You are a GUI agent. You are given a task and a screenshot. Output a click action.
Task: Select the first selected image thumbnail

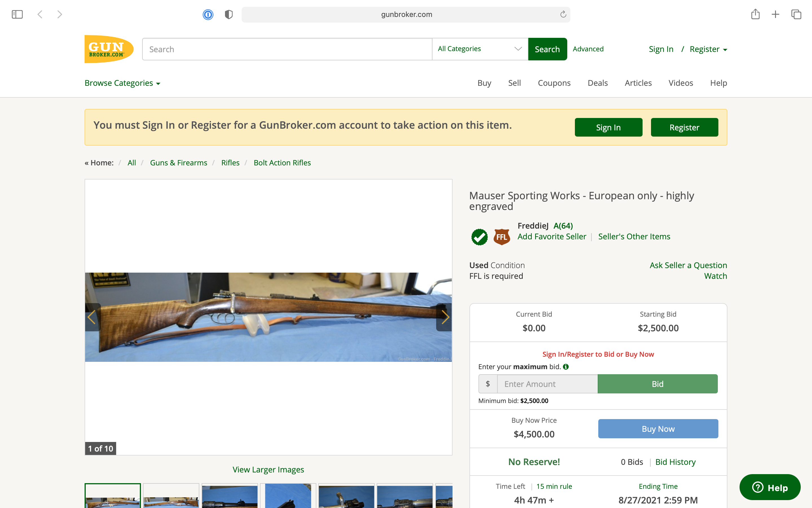113,496
